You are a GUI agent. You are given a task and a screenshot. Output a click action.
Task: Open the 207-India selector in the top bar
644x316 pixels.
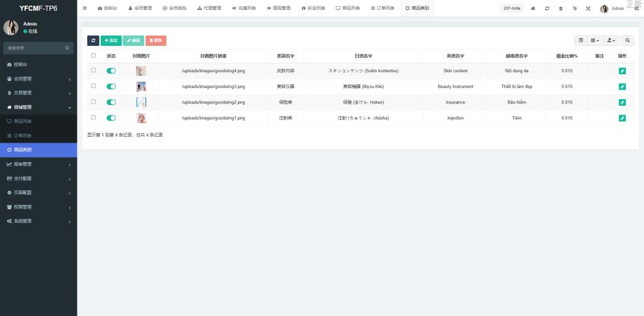512,8
